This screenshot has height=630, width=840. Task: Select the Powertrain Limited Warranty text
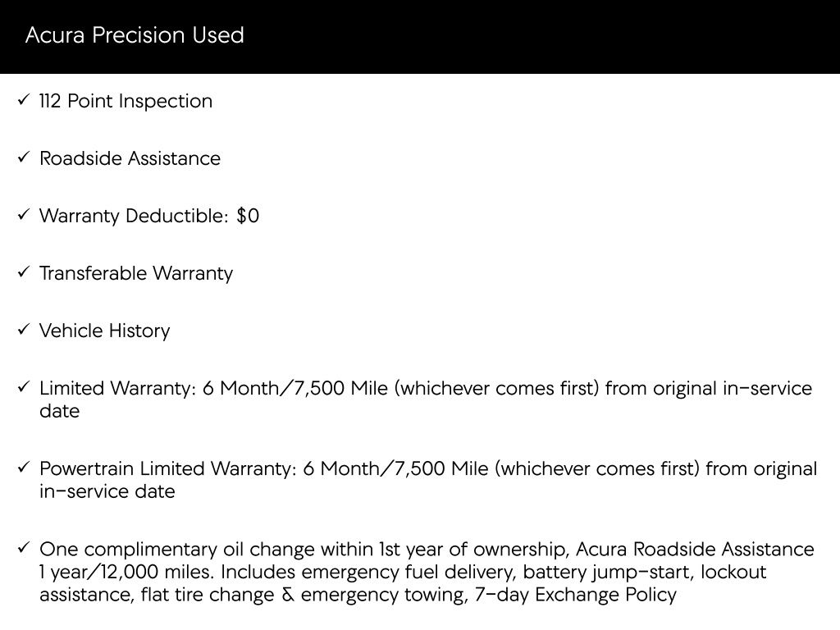[166, 468]
